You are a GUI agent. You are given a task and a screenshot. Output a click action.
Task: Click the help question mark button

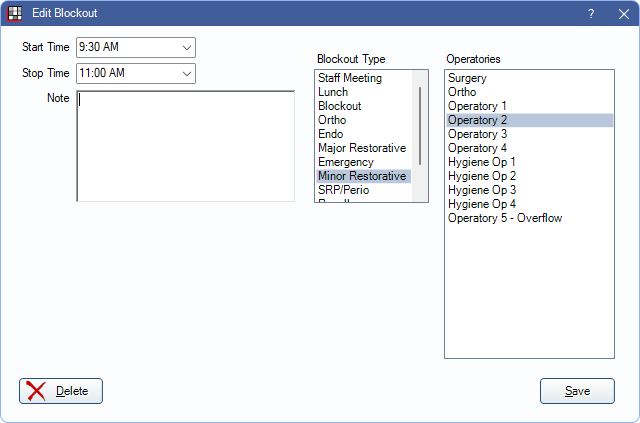591,14
